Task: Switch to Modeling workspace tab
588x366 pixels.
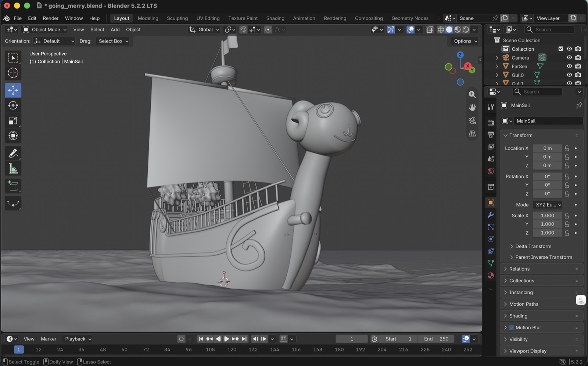Action: pos(148,18)
